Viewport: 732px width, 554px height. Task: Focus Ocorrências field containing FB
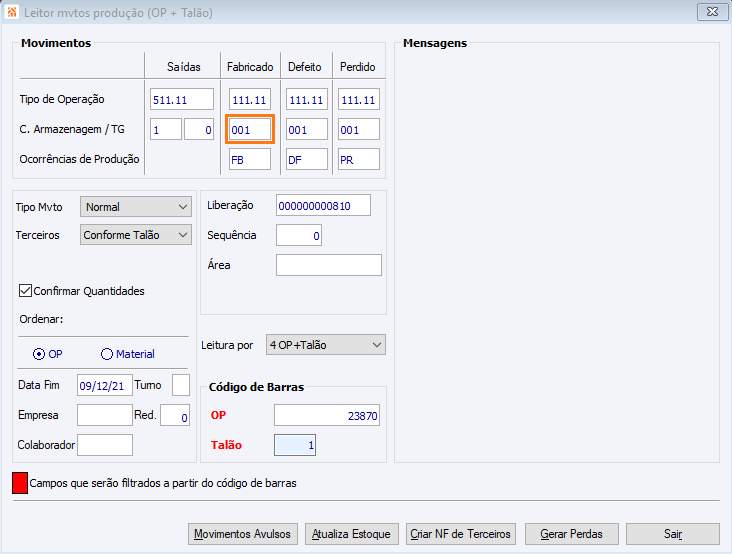pyautogui.click(x=250, y=159)
